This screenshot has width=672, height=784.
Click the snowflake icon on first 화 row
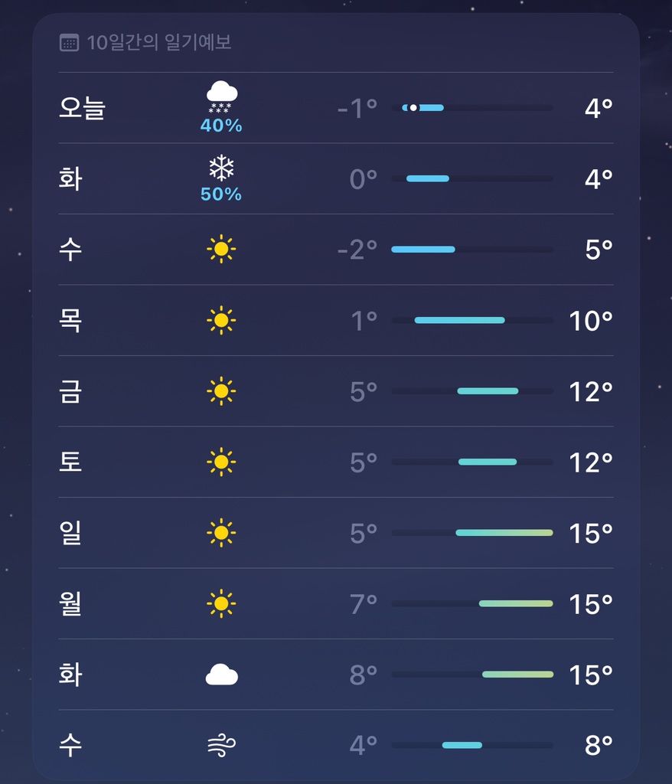(221, 168)
